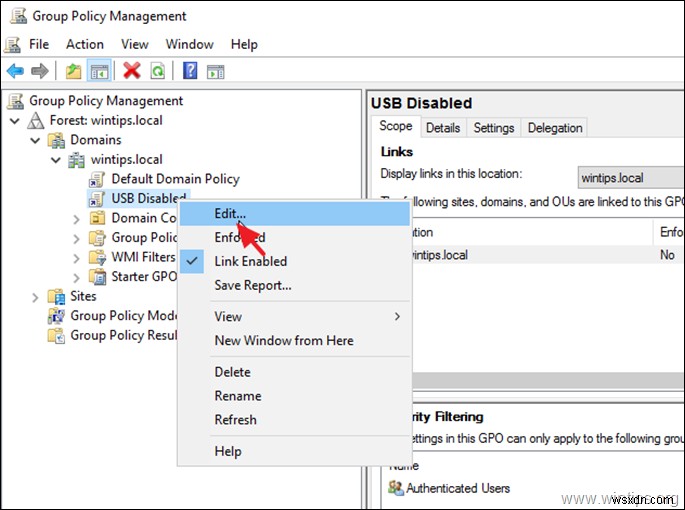
Task: Open the File menu
Action: (x=39, y=45)
